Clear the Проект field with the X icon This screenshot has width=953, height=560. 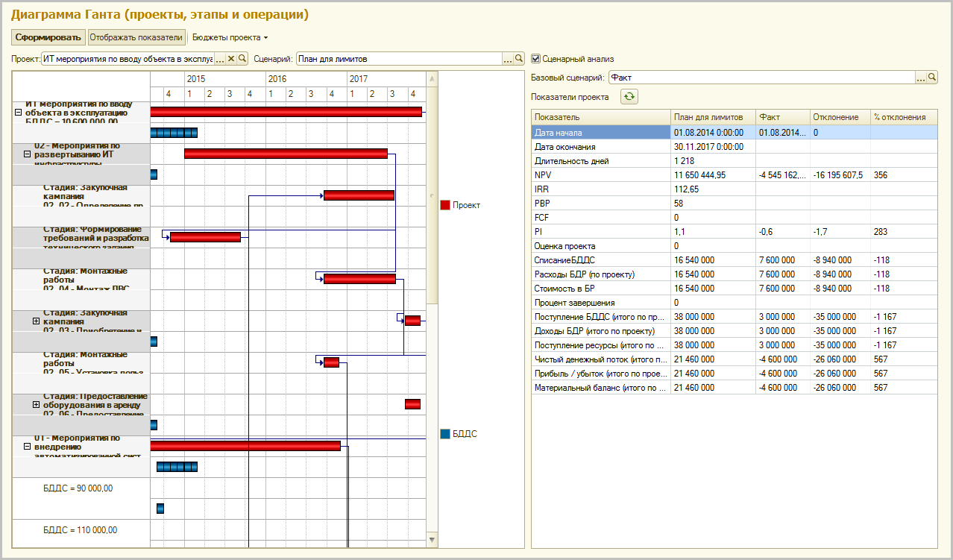click(x=231, y=59)
